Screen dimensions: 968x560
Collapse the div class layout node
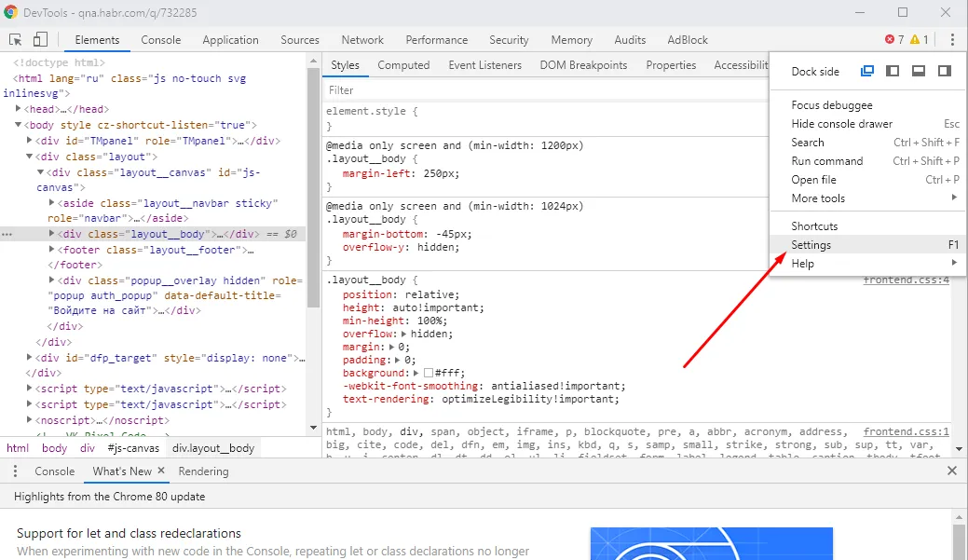29,157
